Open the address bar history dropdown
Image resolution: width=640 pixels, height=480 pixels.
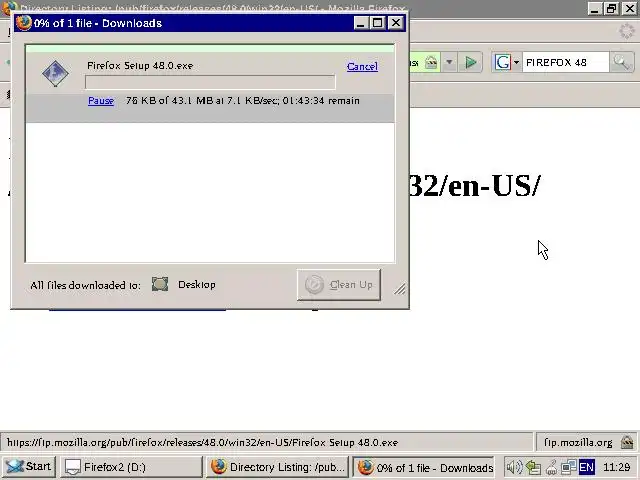coord(449,62)
